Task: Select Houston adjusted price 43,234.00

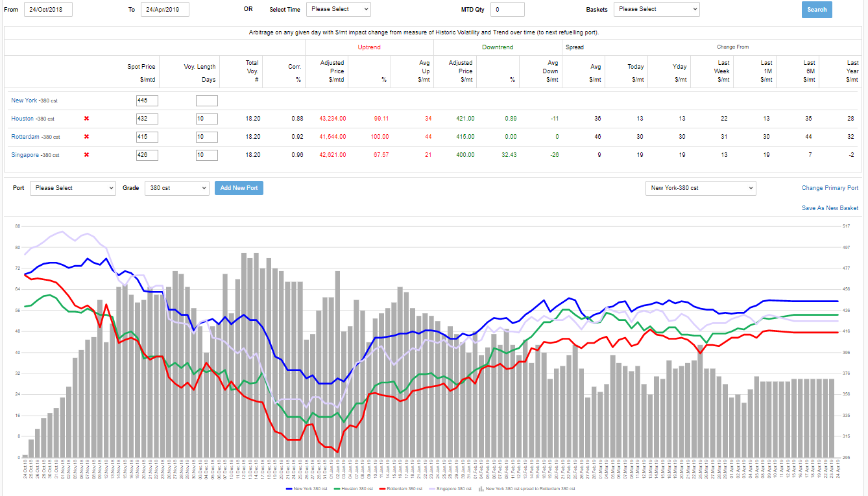Action: pyautogui.click(x=333, y=119)
